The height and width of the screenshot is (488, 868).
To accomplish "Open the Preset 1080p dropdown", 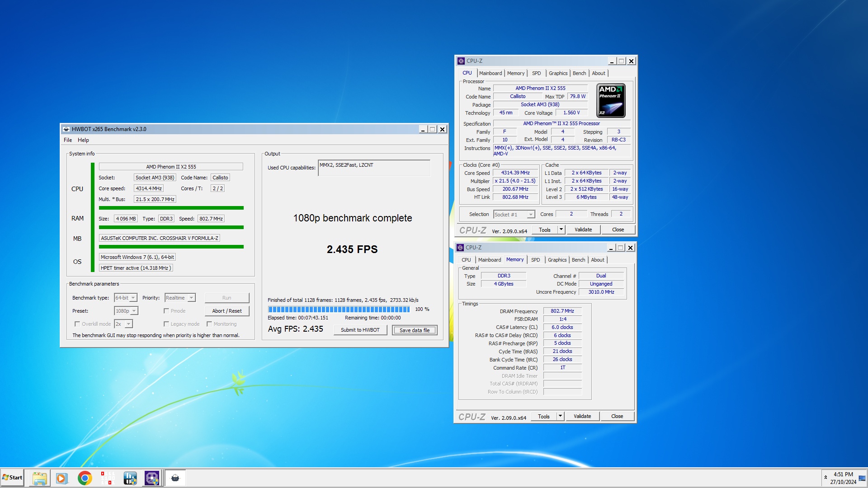I will pyautogui.click(x=126, y=311).
